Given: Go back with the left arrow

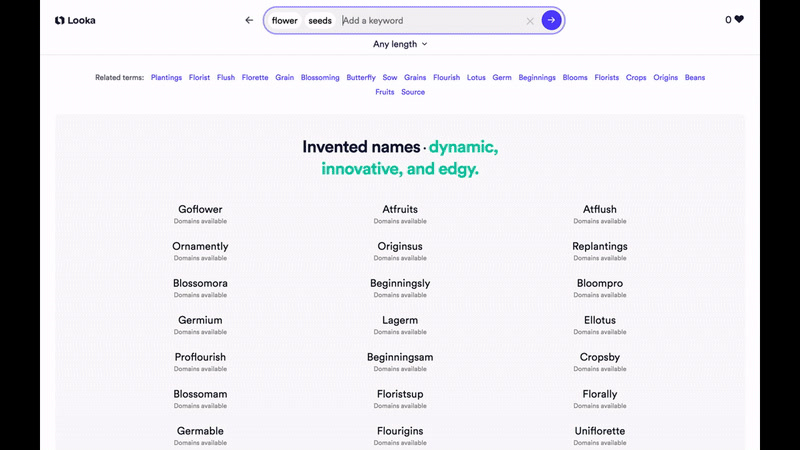Looking at the screenshot, I should (x=249, y=20).
